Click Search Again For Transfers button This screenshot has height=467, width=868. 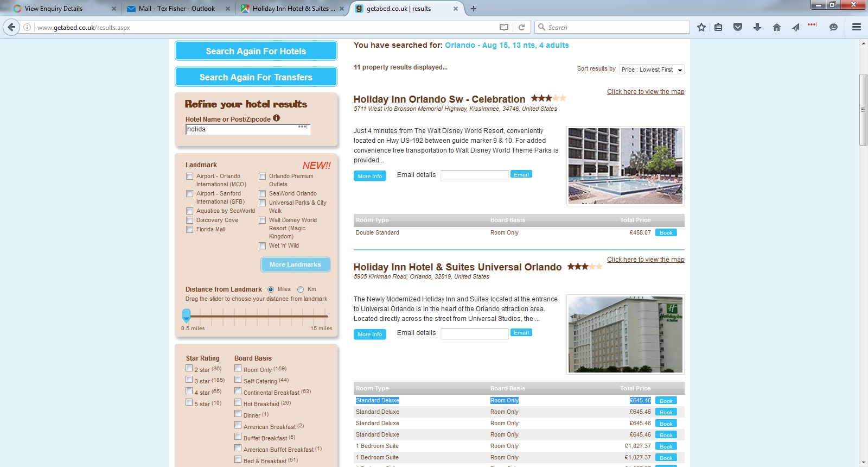tap(256, 77)
